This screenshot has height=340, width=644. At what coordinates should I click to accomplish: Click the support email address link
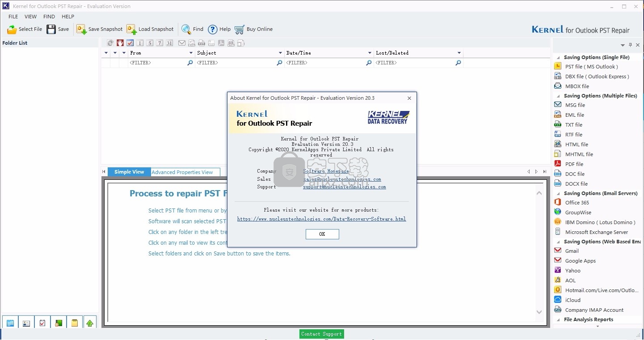click(345, 187)
